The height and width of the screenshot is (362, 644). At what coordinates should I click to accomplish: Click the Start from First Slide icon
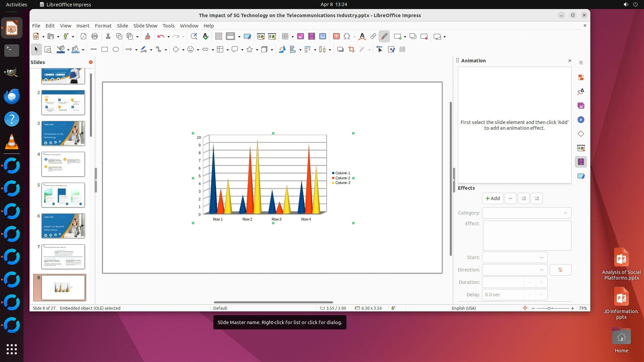click(x=261, y=37)
